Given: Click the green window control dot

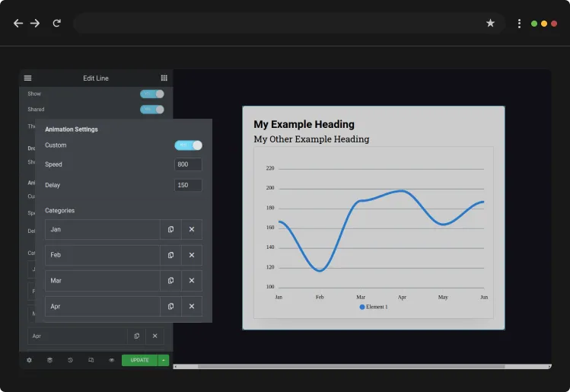Looking at the screenshot, I should [534, 24].
